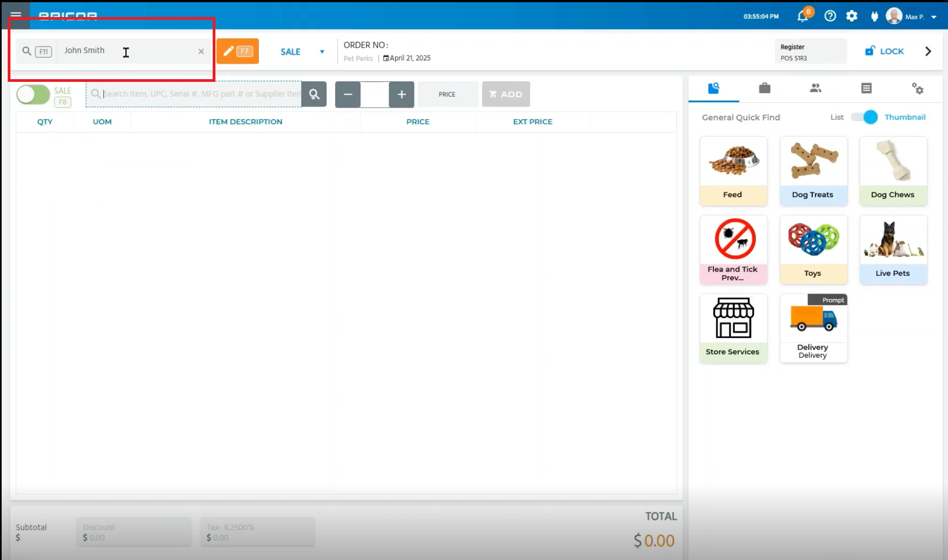Click the LOCK button
The width and height of the screenshot is (948, 560).
tap(884, 51)
